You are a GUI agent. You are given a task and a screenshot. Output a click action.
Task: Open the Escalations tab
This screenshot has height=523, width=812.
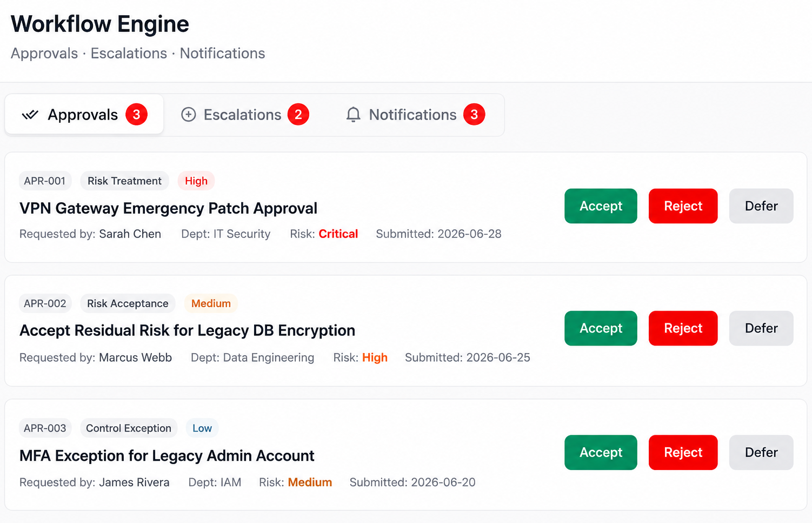coord(245,115)
